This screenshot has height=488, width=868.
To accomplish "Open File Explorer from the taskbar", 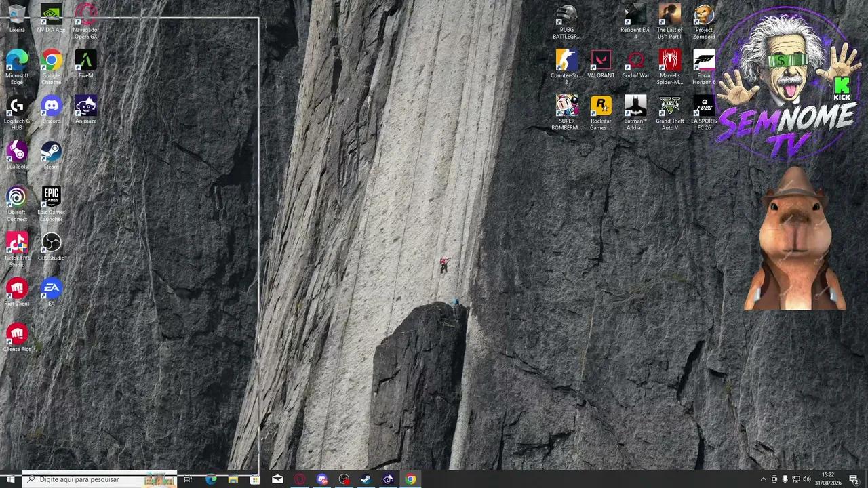I will [233, 479].
